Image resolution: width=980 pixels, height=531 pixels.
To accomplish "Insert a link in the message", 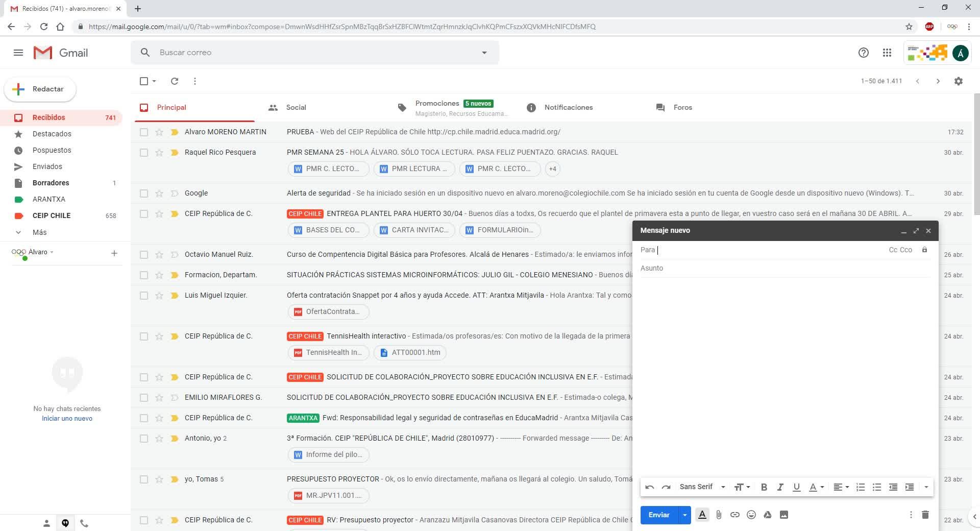I will [x=735, y=515].
